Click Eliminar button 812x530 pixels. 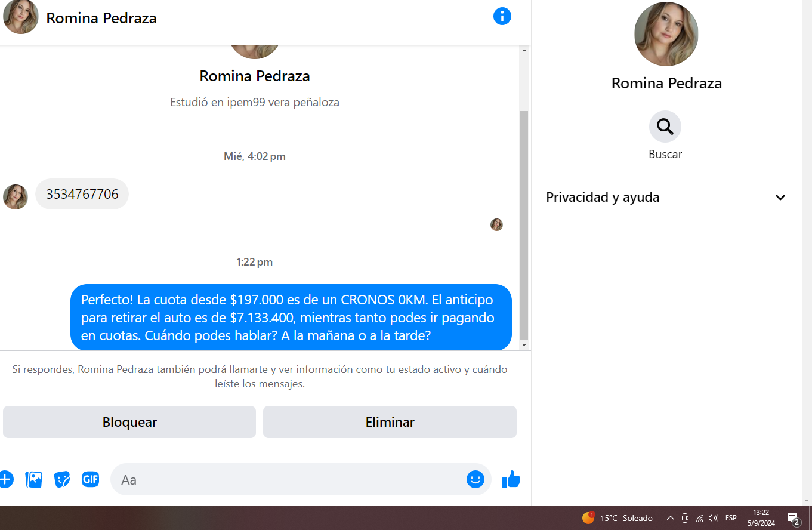(x=390, y=422)
